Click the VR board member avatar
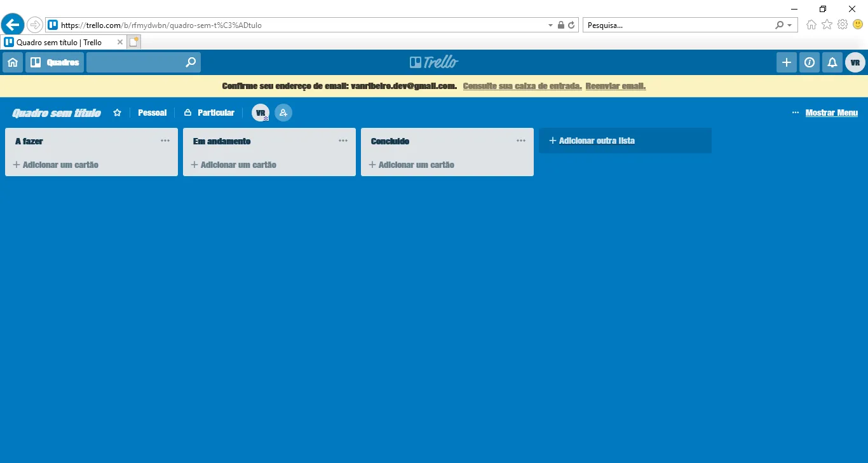Viewport: 868px width, 463px height. (x=261, y=113)
